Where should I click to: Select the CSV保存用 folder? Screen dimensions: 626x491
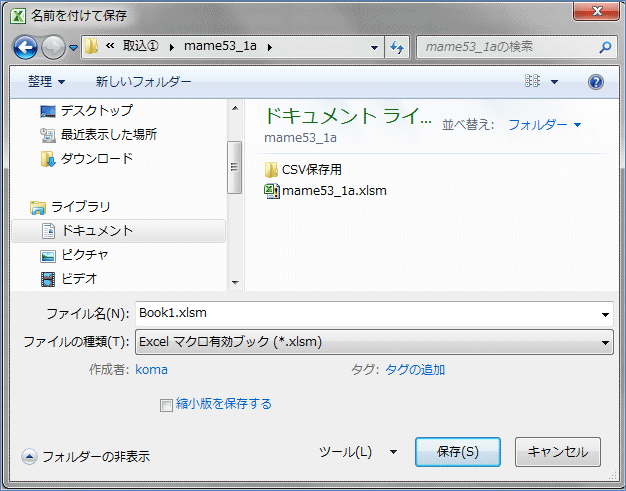click(311, 170)
